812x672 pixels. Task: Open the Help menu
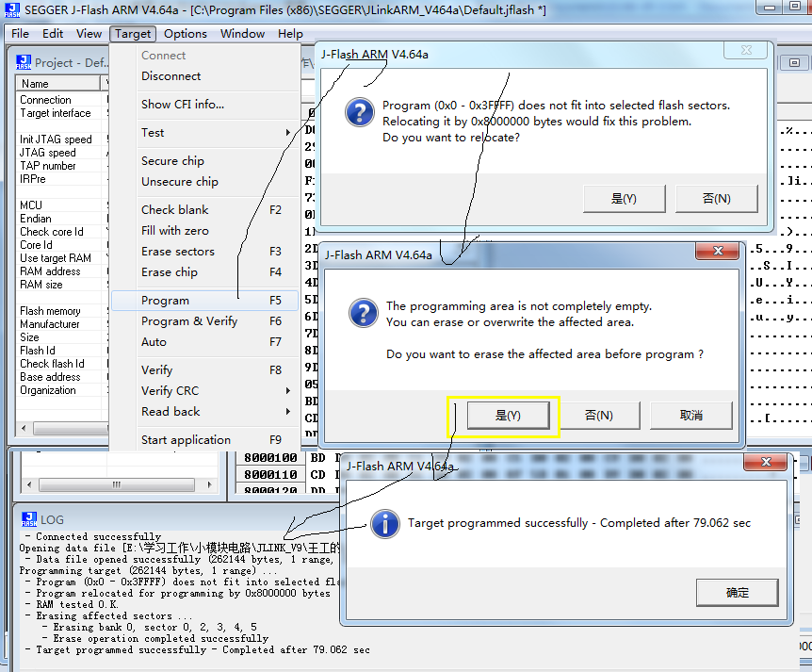point(290,34)
